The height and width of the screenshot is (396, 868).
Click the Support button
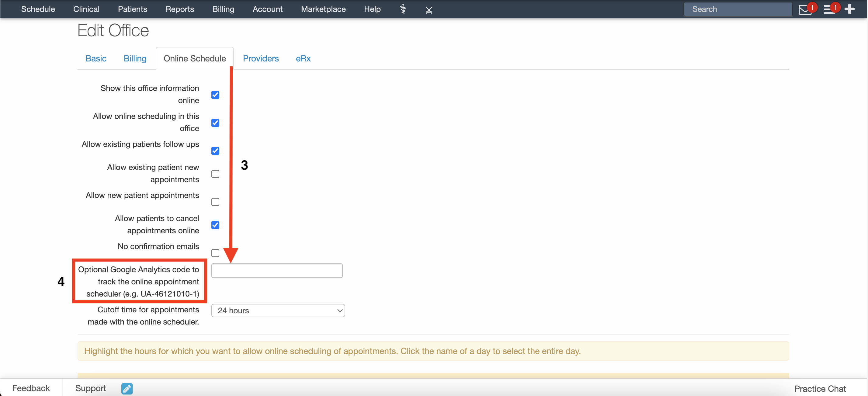pyautogui.click(x=91, y=388)
